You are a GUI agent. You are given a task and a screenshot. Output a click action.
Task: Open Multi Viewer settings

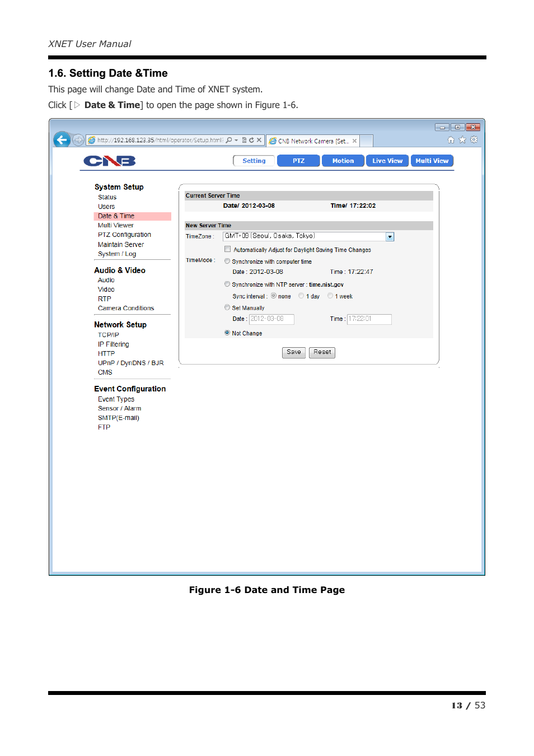115,225
